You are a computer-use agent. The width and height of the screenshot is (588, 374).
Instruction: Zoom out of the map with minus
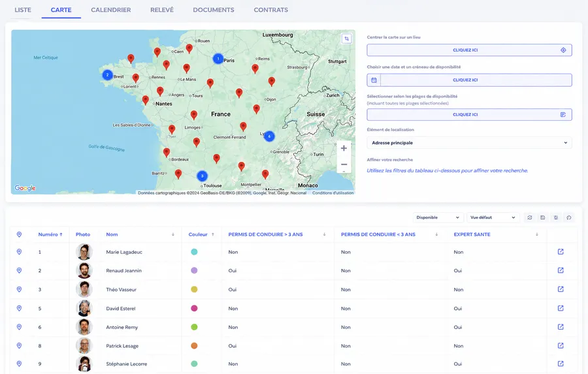click(344, 164)
